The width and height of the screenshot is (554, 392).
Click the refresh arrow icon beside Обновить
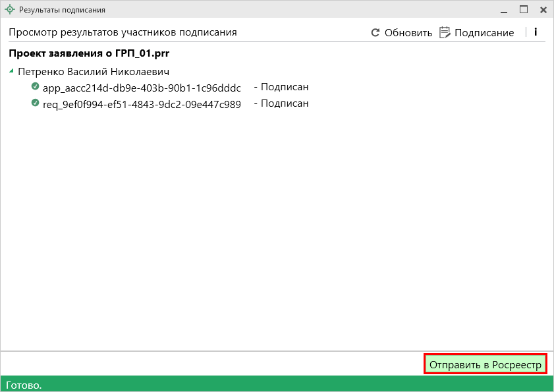[375, 32]
